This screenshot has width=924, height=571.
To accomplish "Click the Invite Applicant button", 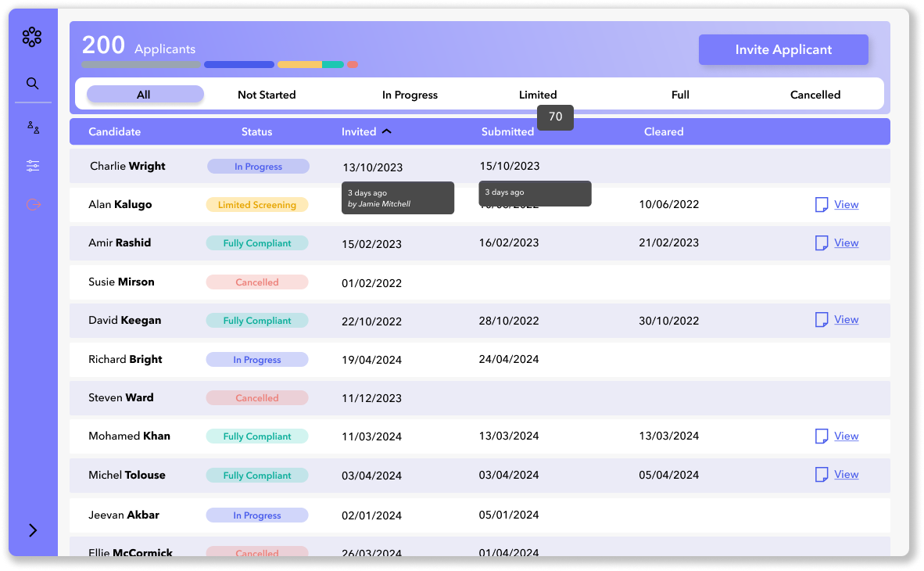I will [783, 49].
